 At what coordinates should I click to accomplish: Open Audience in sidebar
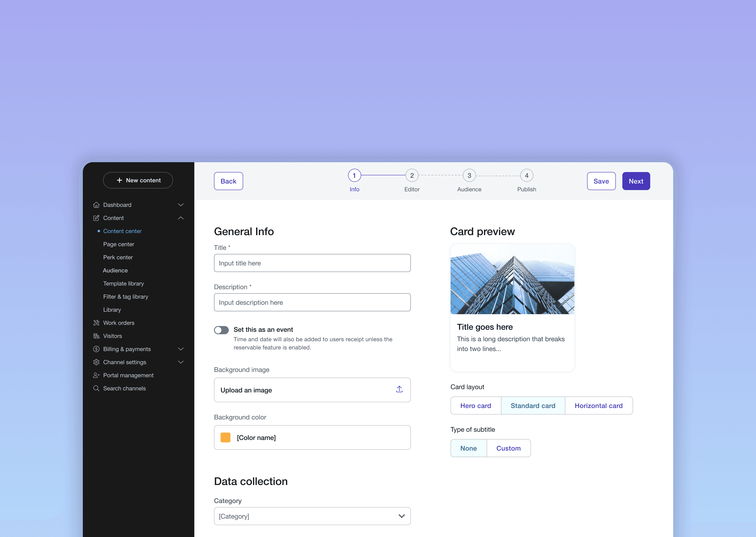pyautogui.click(x=115, y=271)
